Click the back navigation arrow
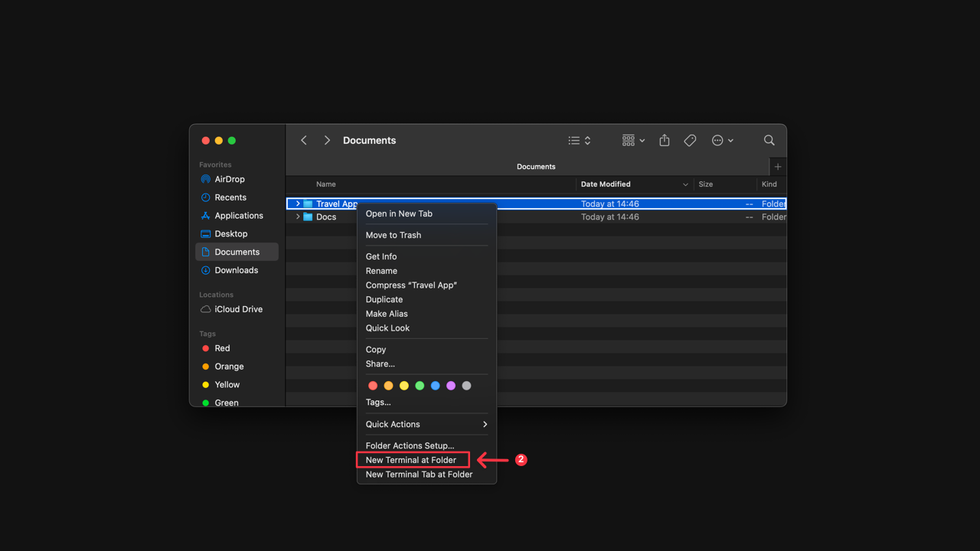 pos(303,140)
